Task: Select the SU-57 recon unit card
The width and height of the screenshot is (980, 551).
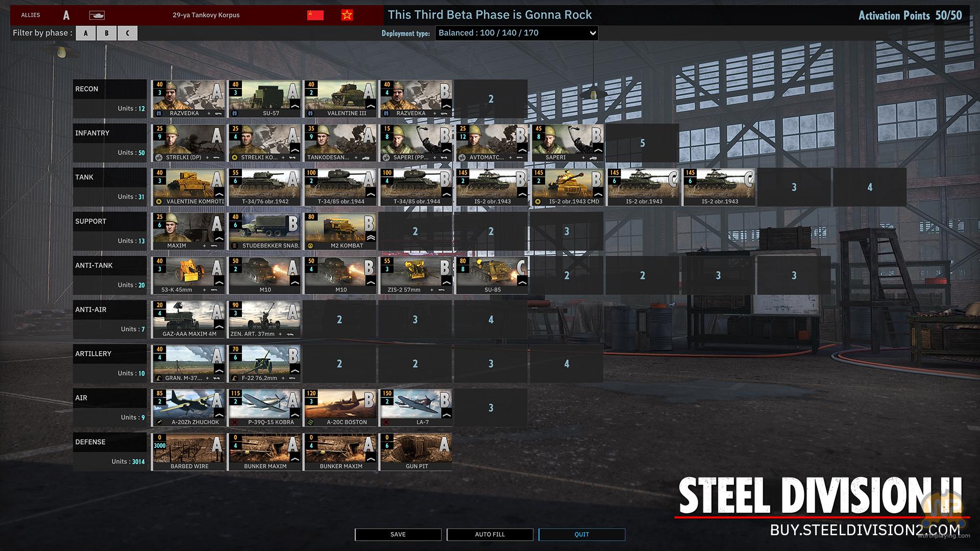Action: pos(264,98)
